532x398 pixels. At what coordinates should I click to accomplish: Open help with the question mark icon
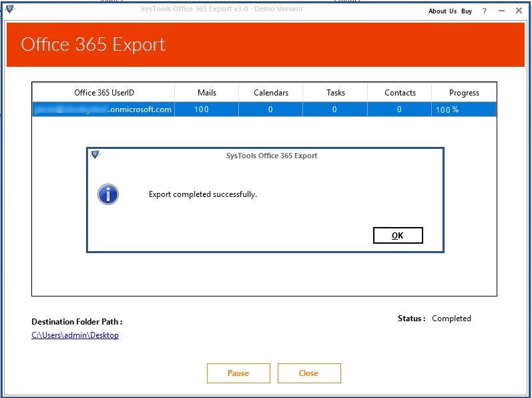[x=484, y=11]
